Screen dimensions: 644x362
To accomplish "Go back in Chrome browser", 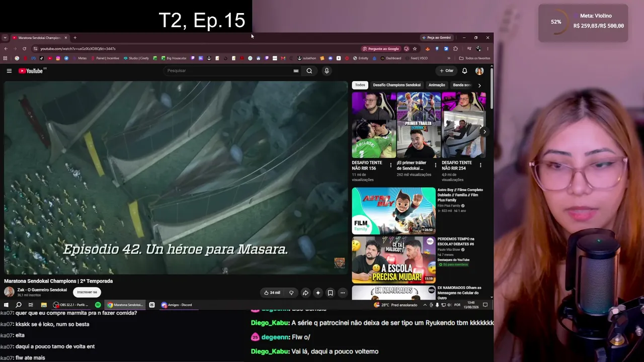I will tap(6, 49).
